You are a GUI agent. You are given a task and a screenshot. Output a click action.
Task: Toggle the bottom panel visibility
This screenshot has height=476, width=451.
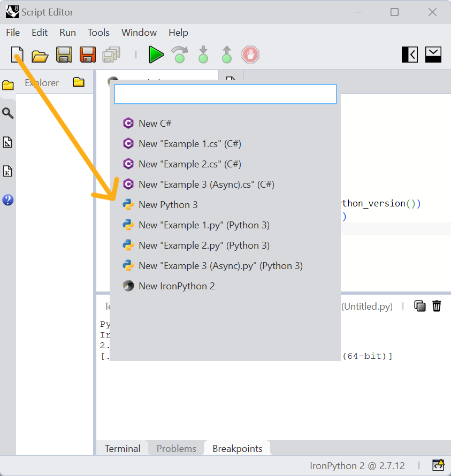point(433,55)
